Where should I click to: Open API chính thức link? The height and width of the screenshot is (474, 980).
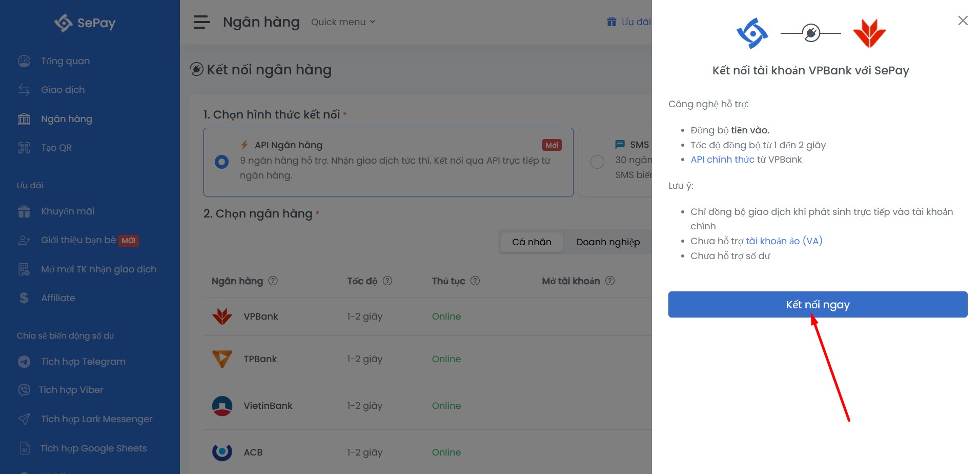[x=722, y=160]
